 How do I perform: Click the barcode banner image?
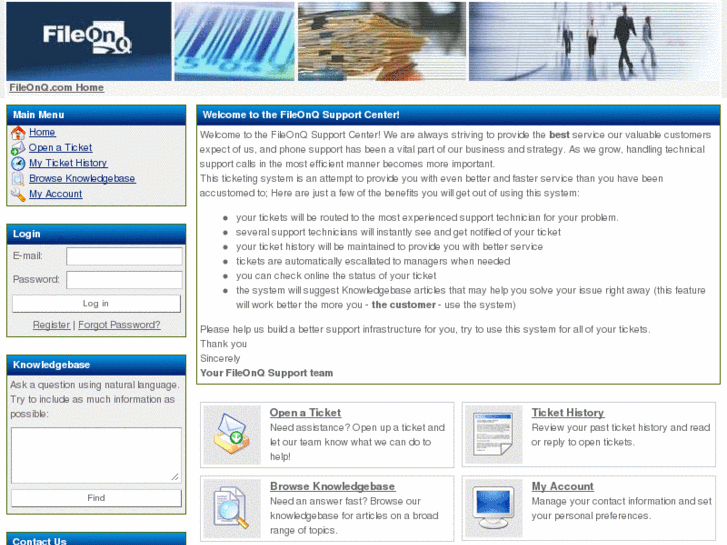(234, 41)
